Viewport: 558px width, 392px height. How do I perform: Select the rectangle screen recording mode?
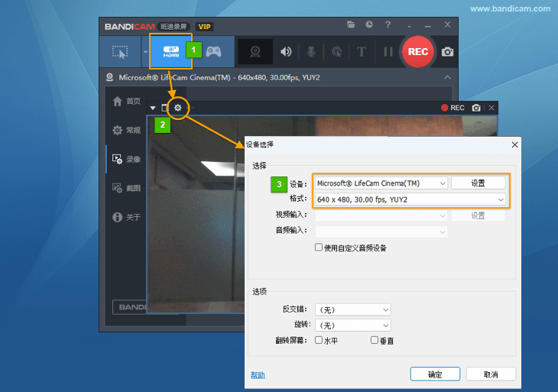coord(120,52)
